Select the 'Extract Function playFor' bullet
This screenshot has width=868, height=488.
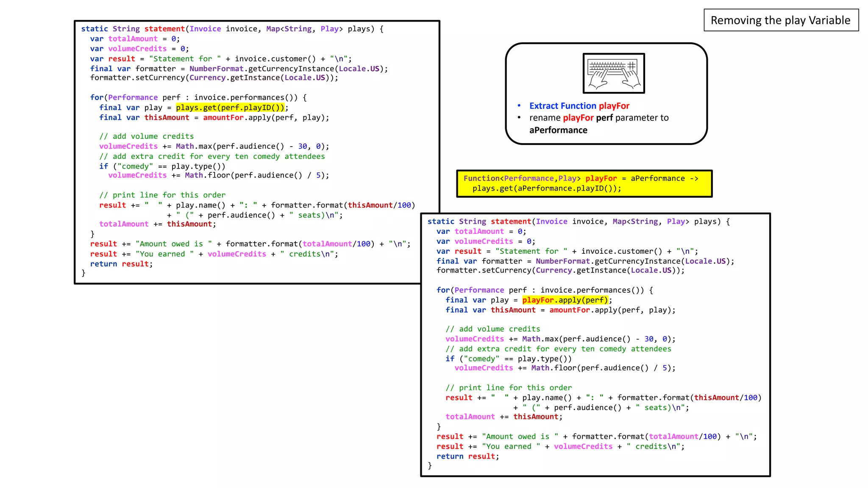click(579, 106)
